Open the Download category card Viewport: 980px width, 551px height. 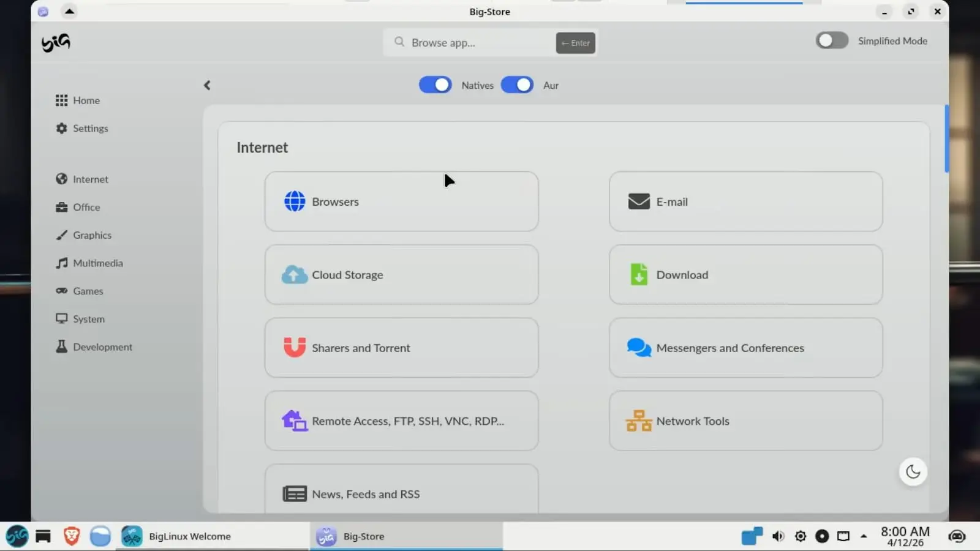pyautogui.click(x=745, y=275)
